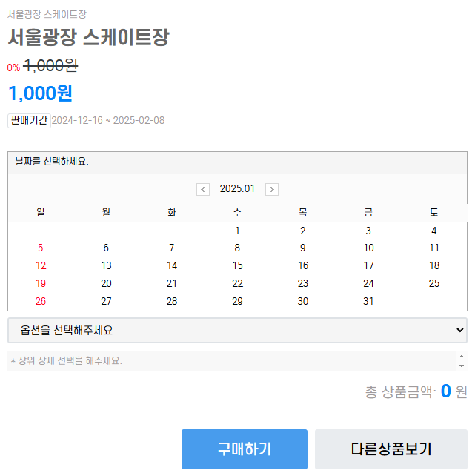472x476 pixels.
Task: Select January 3 on the calendar
Action: pyautogui.click(x=368, y=231)
